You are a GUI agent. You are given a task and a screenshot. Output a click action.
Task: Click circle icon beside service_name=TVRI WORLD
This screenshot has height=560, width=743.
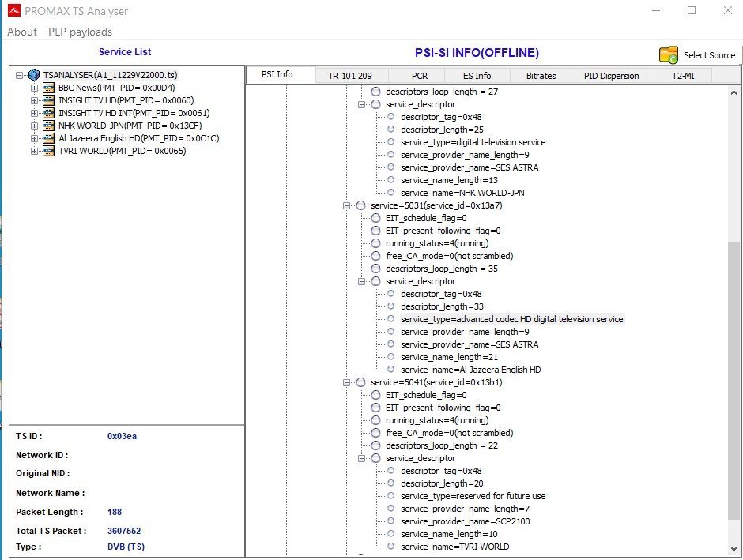pyautogui.click(x=391, y=547)
